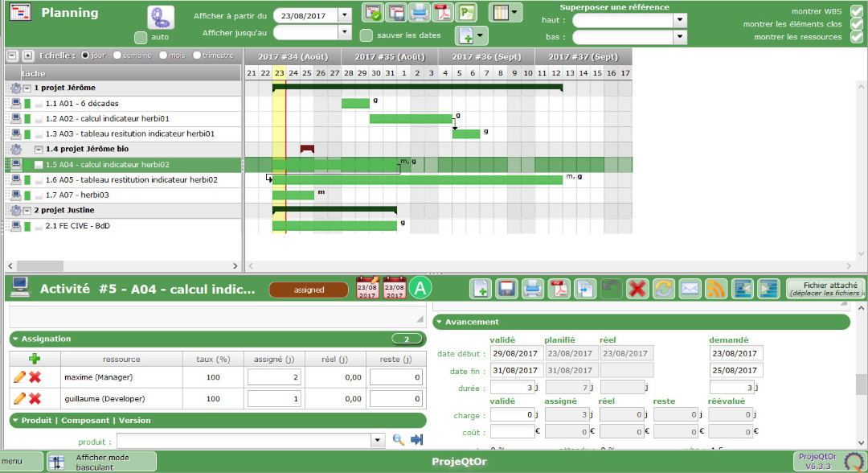Send activity by email envelope icon

pos(690,289)
